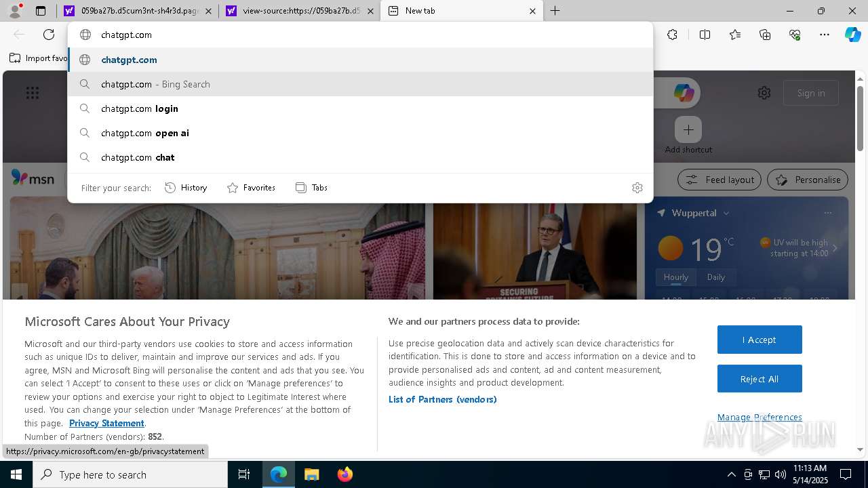868x488 pixels.
Task: Open Settings and more ellipsis menu
Action: (825, 35)
